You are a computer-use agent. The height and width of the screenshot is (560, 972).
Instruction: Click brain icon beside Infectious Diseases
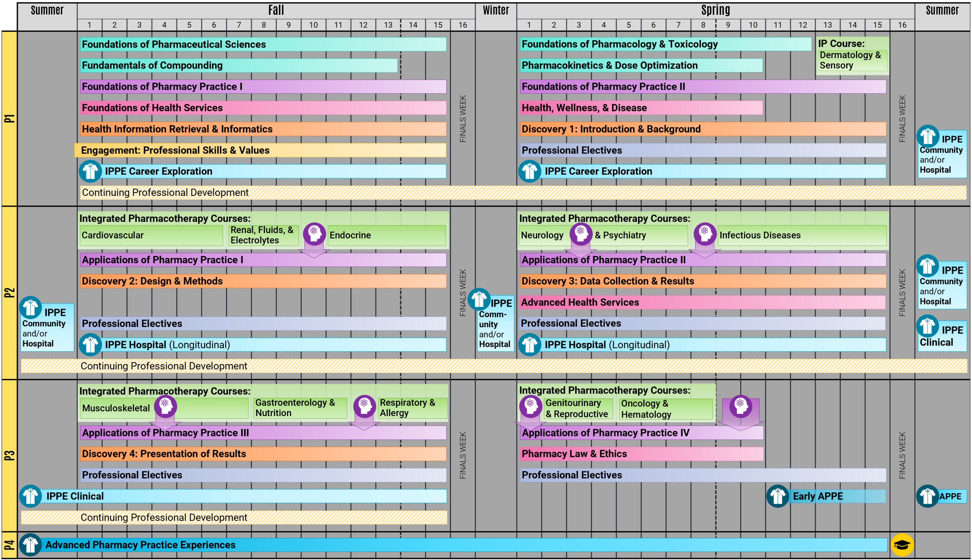[x=705, y=233]
